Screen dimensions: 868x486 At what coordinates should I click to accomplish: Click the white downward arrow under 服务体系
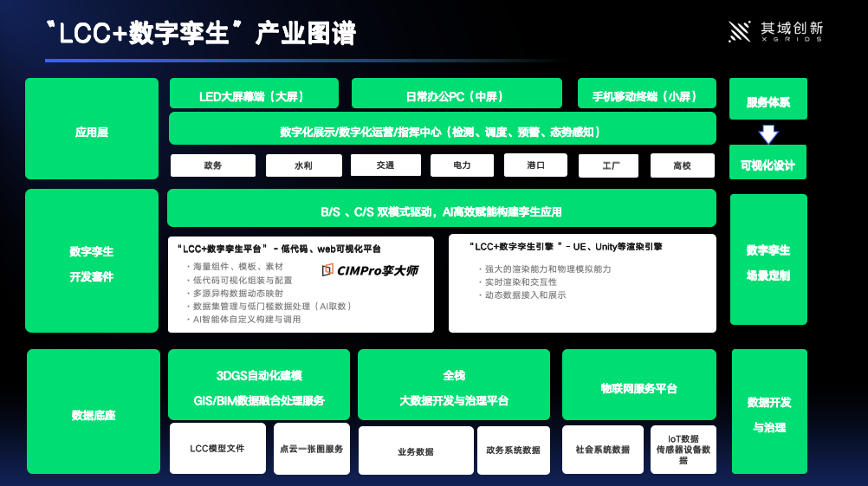coord(768,133)
